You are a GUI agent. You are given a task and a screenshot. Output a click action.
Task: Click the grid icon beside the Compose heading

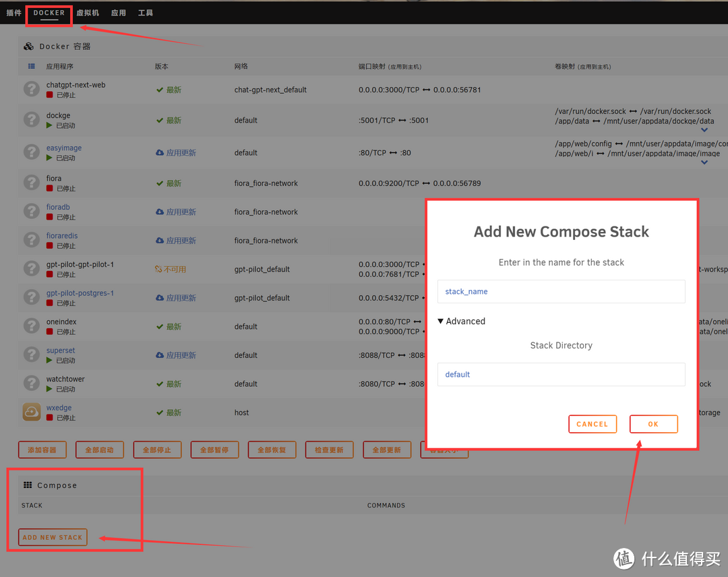click(28, 485)
